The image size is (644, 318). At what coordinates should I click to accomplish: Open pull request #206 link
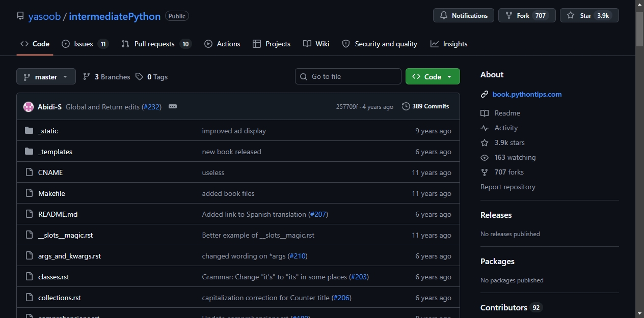coord(341,298)
